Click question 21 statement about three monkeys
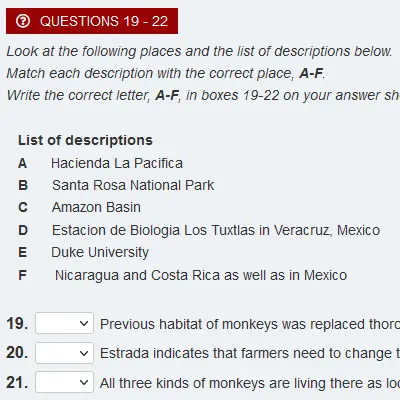 click(x=250, y=383)
